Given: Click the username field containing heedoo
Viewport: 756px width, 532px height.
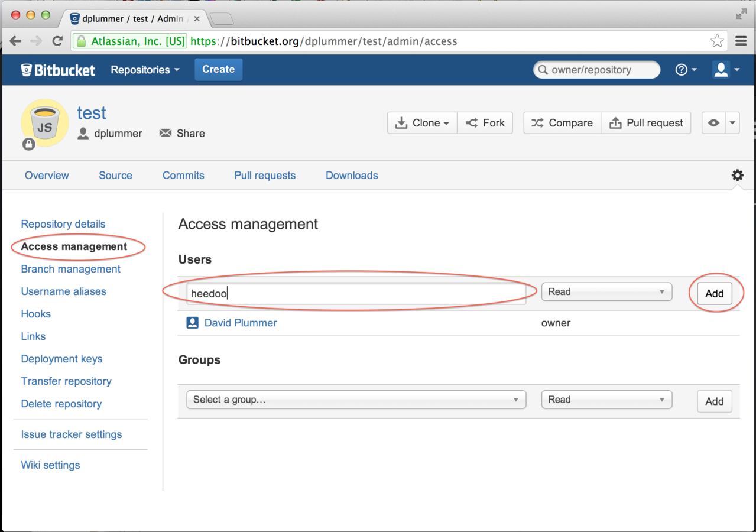Looking at the screenshot, I should point(356,293).
